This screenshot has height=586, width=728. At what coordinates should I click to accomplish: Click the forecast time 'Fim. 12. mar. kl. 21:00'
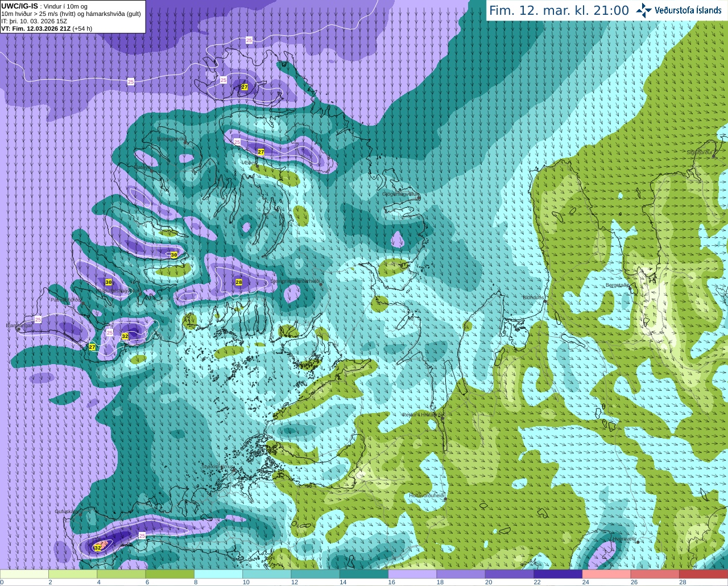click(x=559, y=10)
